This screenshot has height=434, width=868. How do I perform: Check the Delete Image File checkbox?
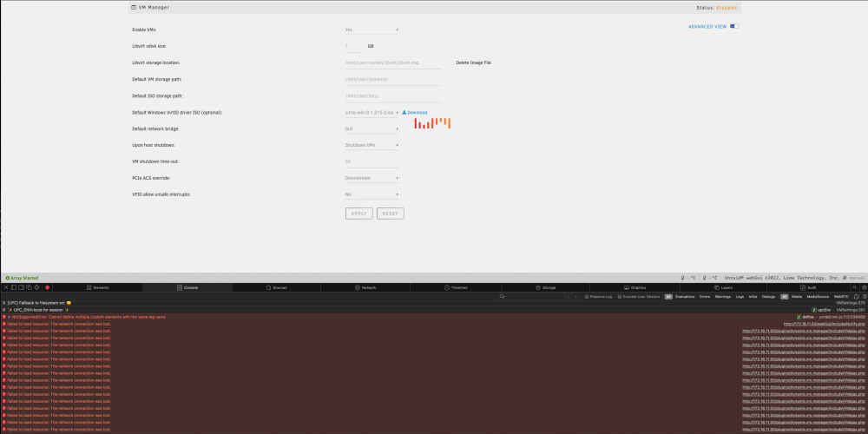pyautogui.click(x=451, y=62)
